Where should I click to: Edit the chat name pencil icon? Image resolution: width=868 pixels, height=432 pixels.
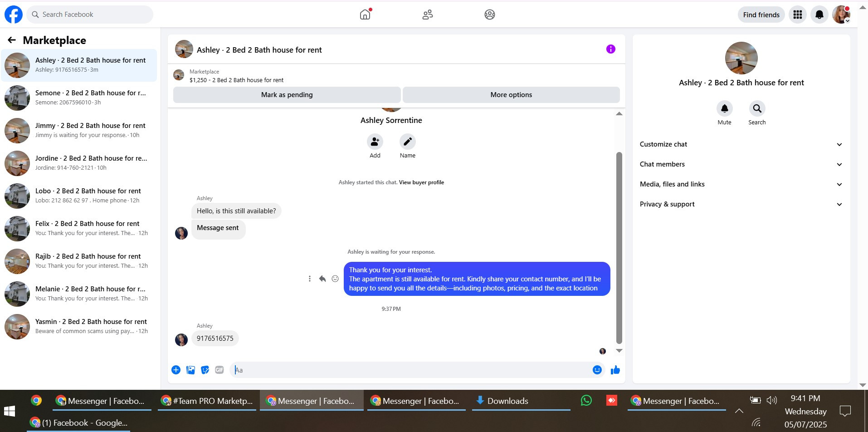coord(408,142)
